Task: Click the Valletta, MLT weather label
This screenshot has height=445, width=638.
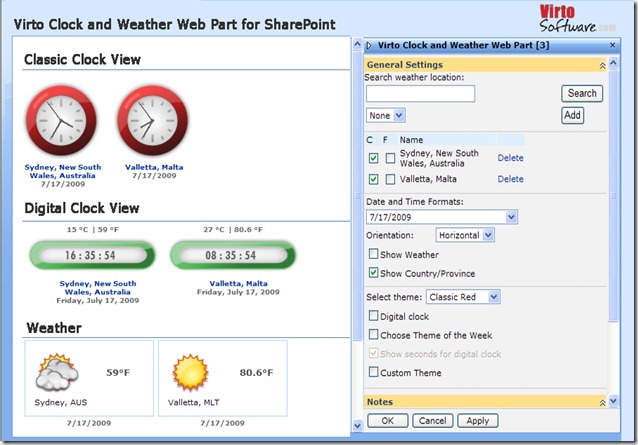Action: click(x=194, y=402)
